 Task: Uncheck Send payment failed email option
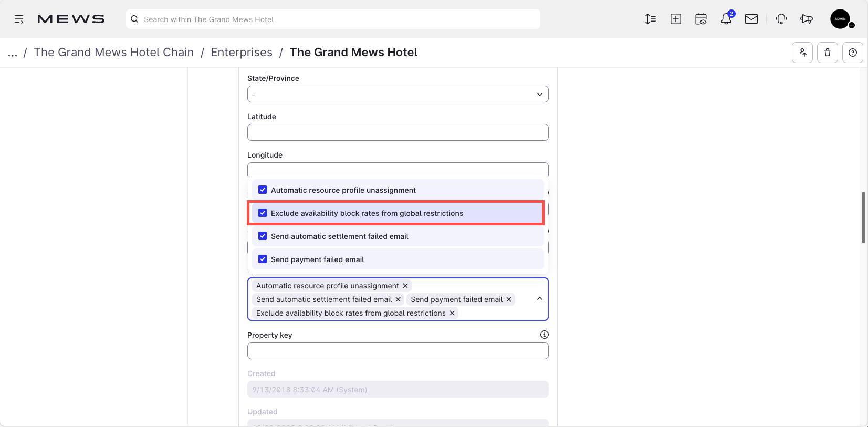[x=263, y=259]
